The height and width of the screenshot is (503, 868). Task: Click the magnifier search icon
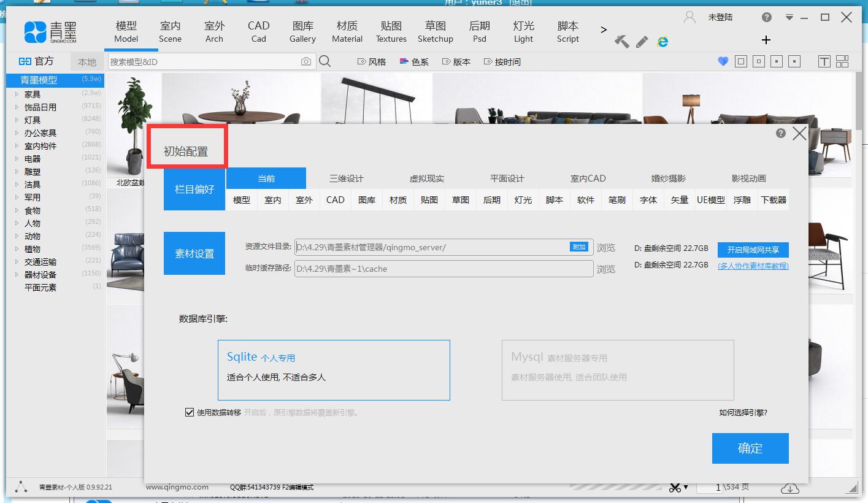click(325, 61)
